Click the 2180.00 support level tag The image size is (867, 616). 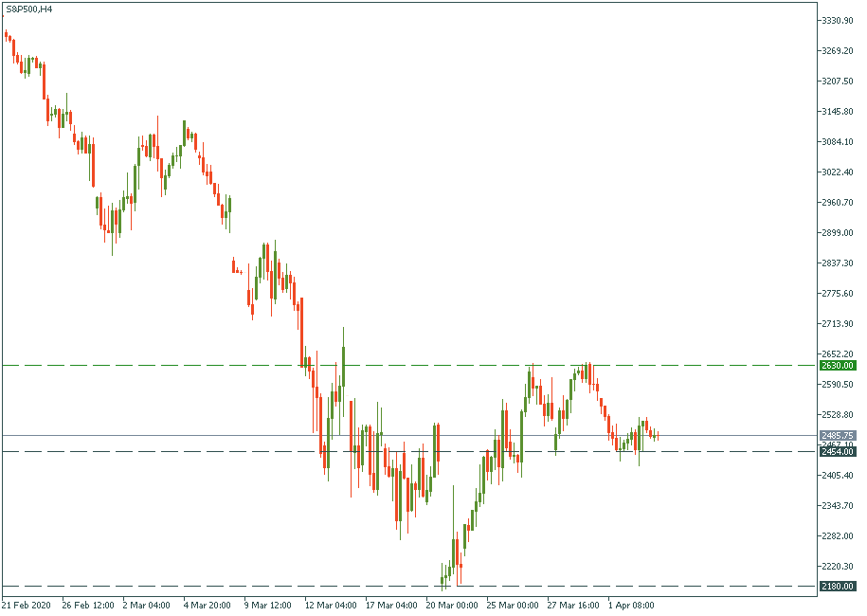(x=838, y=586)
